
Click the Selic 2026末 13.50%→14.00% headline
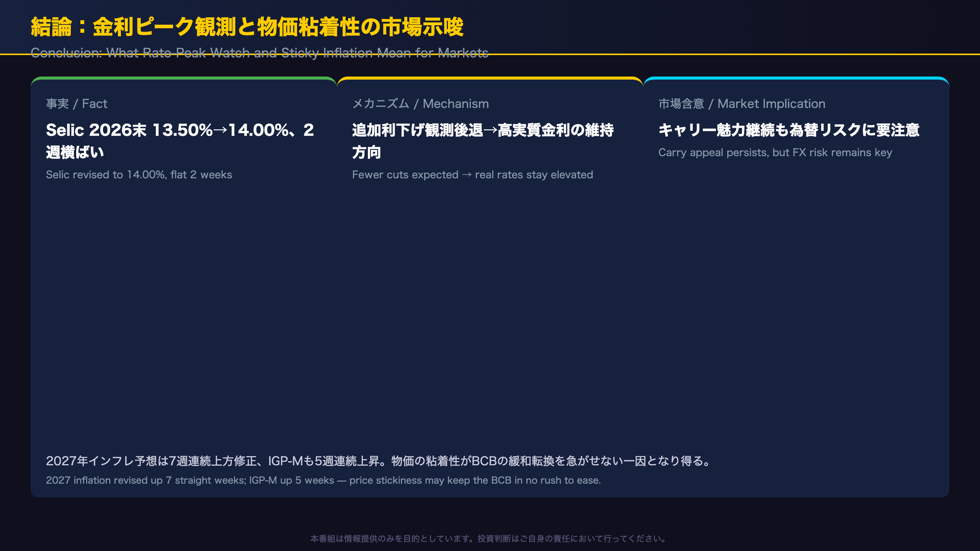pyautogui.click(x=180, y=141)
